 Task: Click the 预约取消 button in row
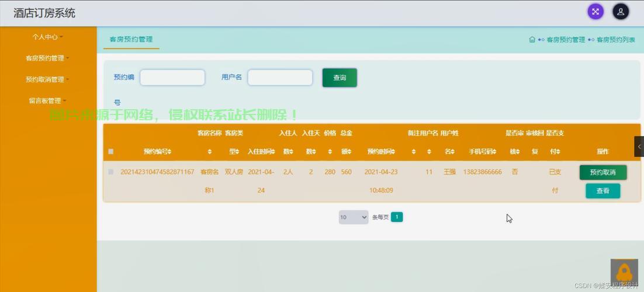point(603,172)
